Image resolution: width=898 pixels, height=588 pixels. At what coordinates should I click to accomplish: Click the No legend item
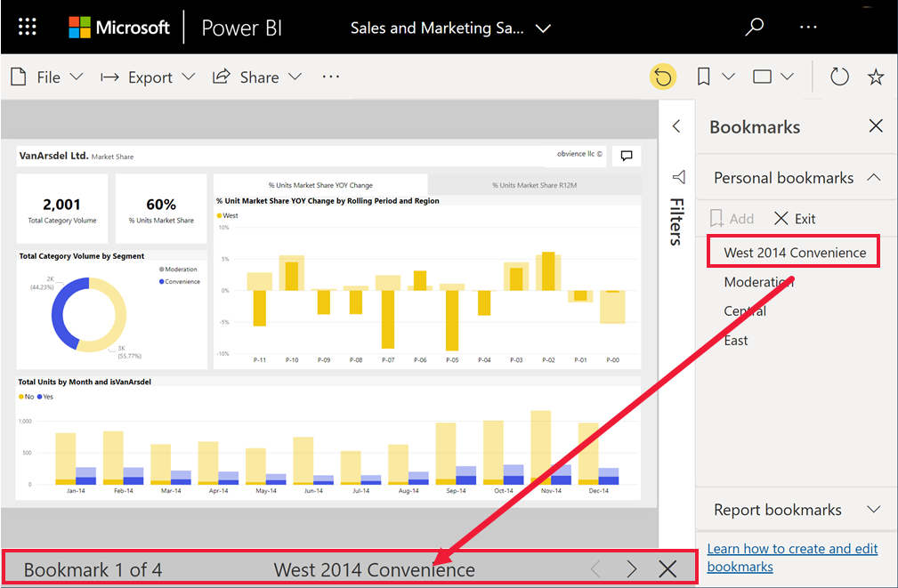point(26,397)
